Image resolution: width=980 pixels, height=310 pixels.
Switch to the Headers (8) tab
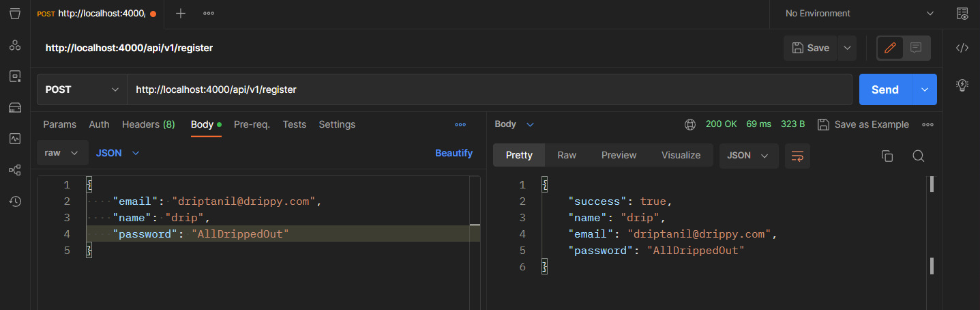[148, 124]
